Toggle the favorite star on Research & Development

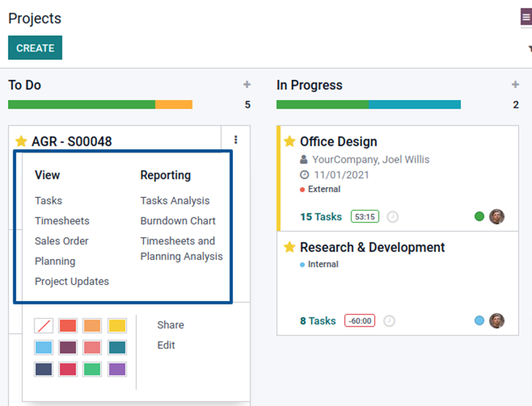pyautogui.click(x=290, y=247)
